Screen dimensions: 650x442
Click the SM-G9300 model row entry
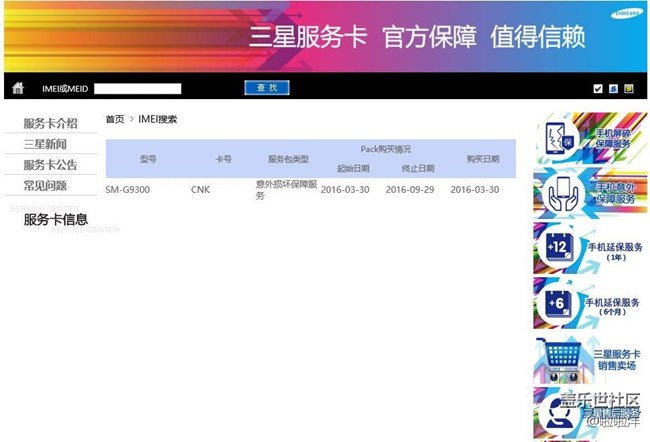point(128,189)
